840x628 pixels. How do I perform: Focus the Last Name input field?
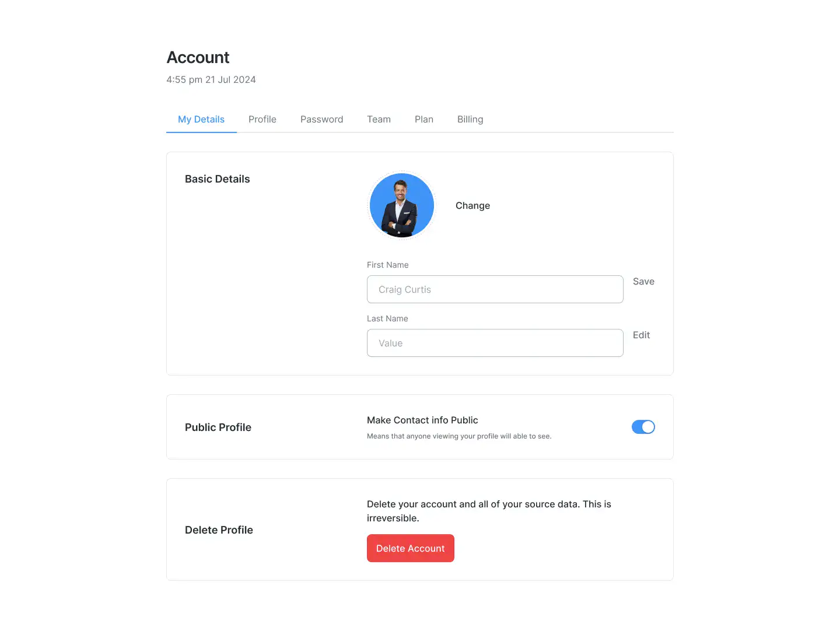tap(495, 343)
